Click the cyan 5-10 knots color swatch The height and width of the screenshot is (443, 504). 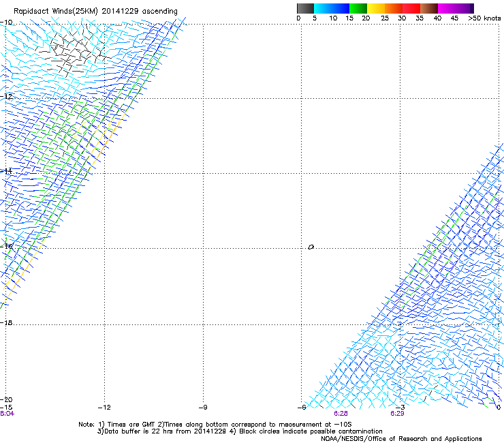click(x=323, y=8)
